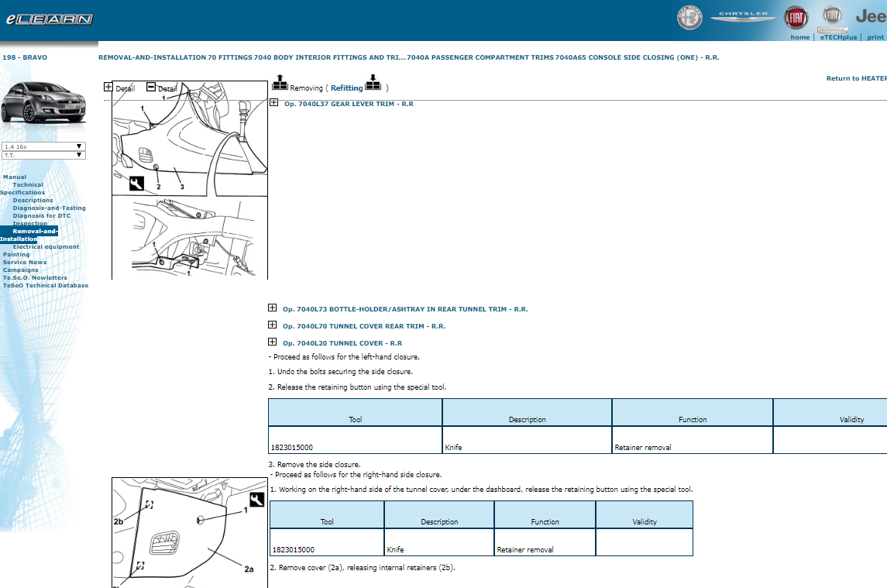Open the 1.4 16v engine dropdown
This screenshot has height=588, width=887.
click(x=43, y=146)
